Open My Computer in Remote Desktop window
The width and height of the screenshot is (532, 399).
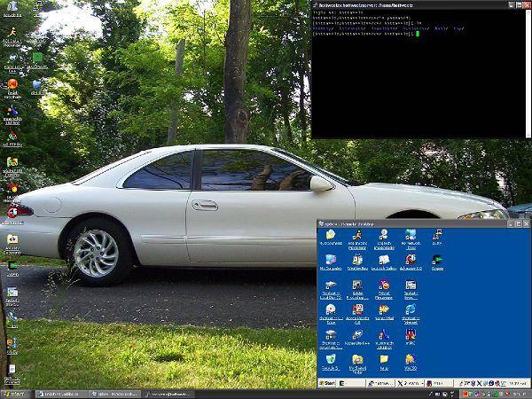[x=331, y=260]
